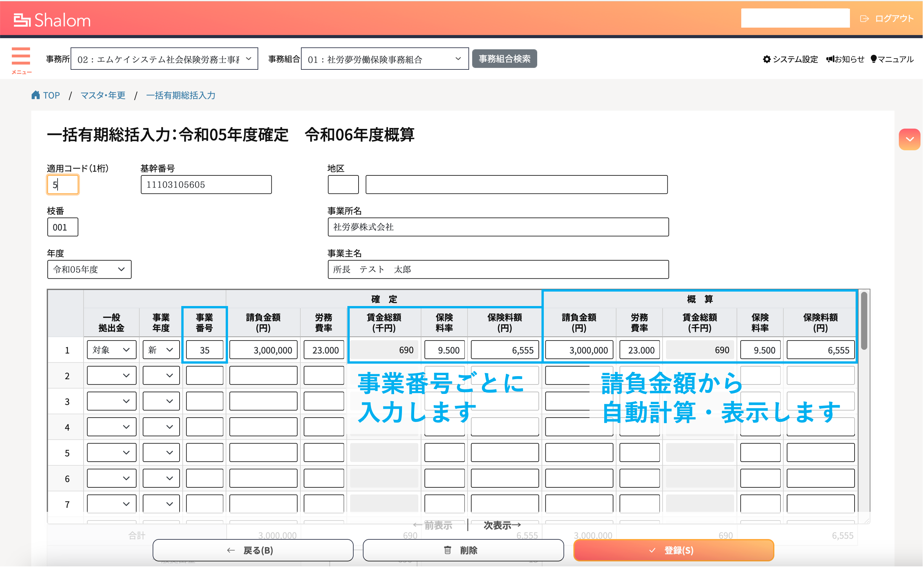
Task: Click the 基幹番号 input field
Action: (206, 185)
